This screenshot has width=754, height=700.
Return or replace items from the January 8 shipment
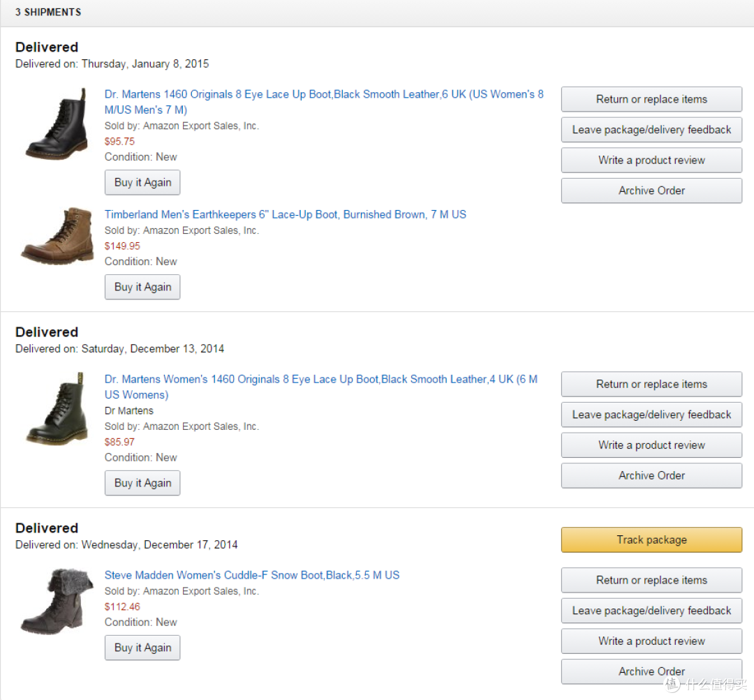(651, 99)
